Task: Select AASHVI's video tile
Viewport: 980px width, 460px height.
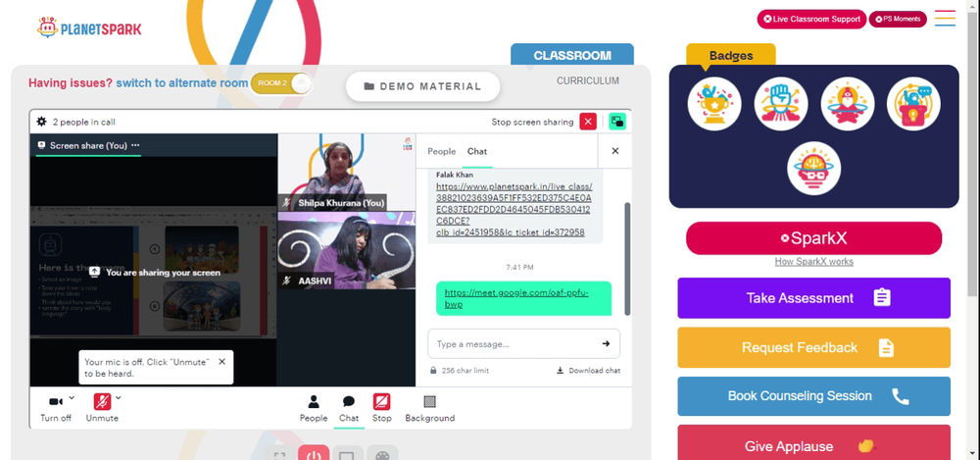Action: click(347, 250)
